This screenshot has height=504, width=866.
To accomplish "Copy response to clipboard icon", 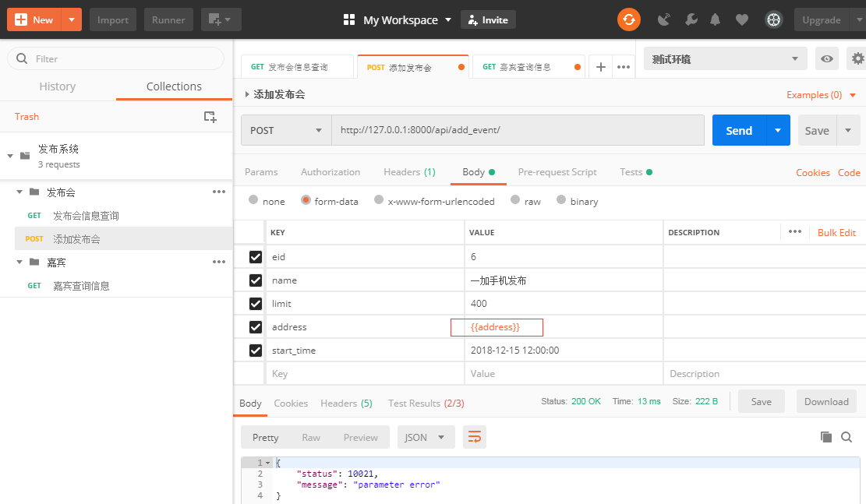I will point(826,437).
